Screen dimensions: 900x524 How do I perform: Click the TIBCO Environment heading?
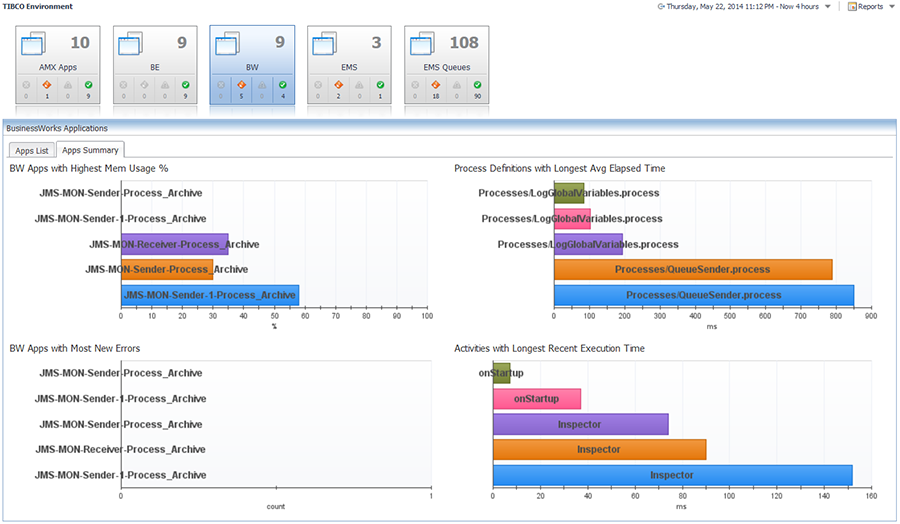point(38,6)
